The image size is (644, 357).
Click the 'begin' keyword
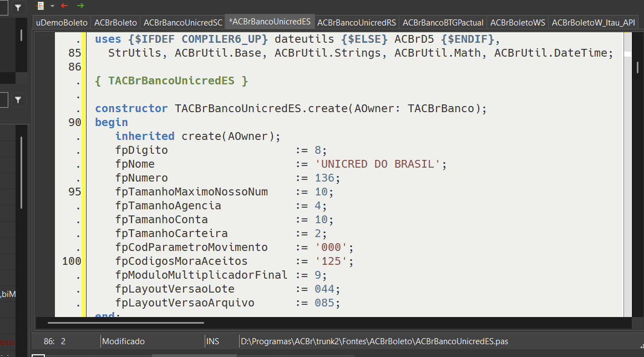[111, 123]
